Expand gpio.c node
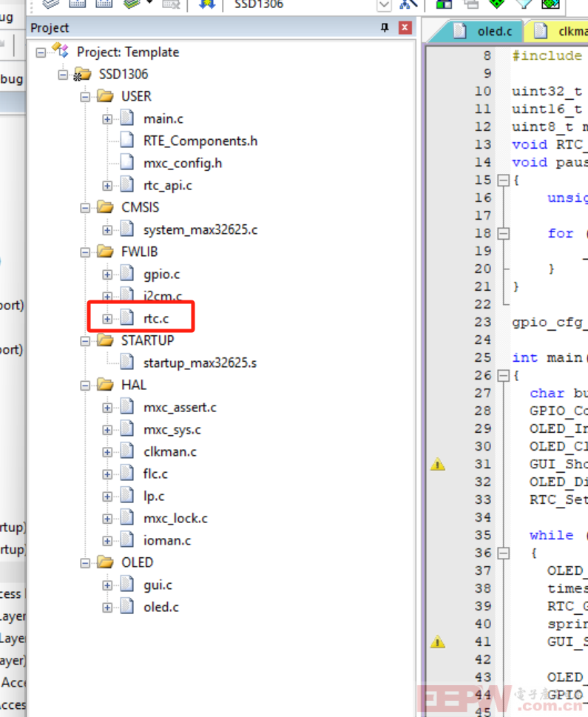 click(x=107, y=275)
